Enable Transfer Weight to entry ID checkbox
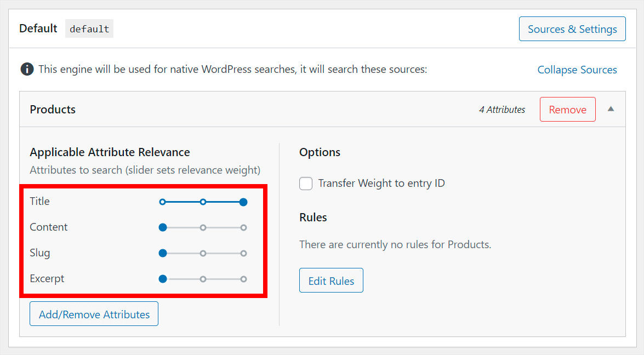The height and width of the screenshot is (355, 644). pyautogui.click(x=306, y=184)
